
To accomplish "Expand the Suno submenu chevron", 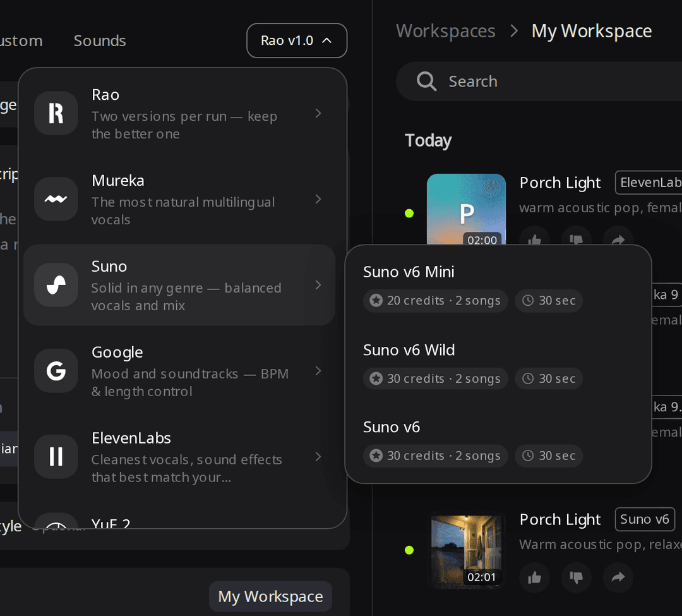I will tap(318, 285).
